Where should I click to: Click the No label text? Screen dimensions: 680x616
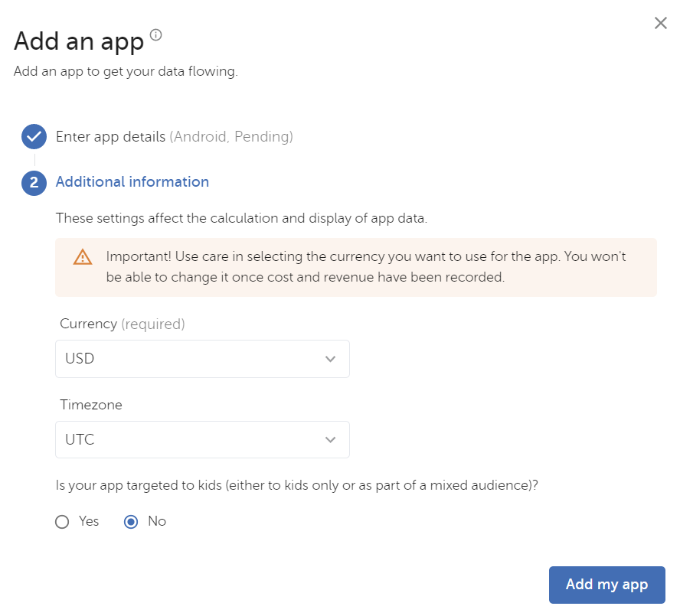pos(157,521)
